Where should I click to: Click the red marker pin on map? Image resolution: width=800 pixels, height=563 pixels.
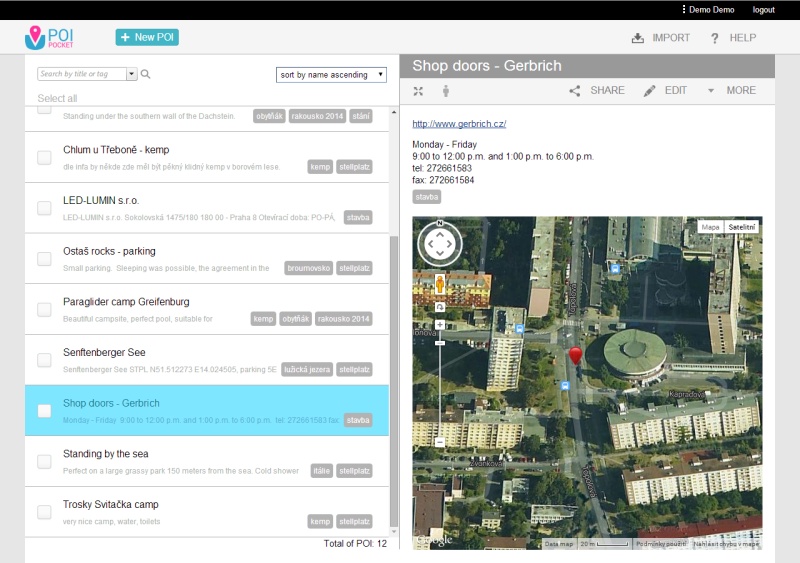click(576, 356)
